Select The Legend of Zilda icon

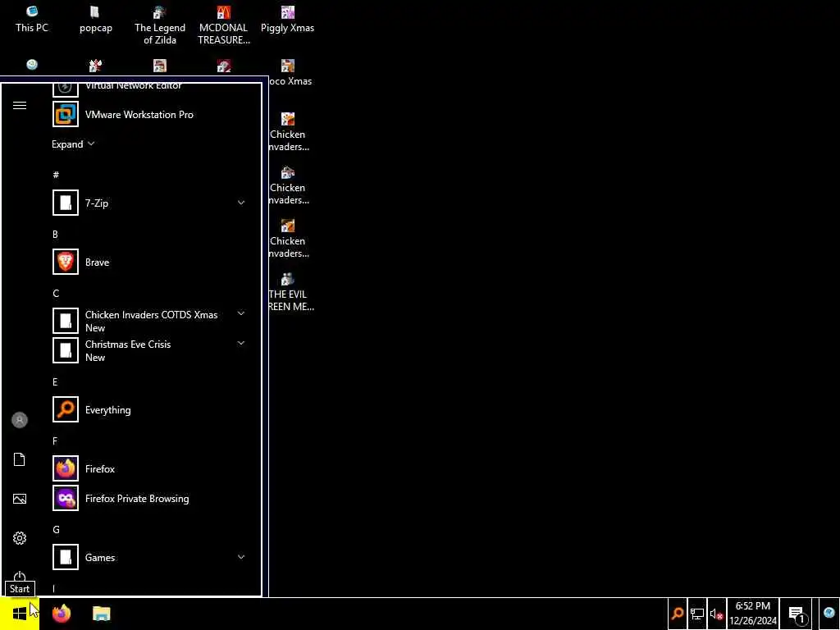[x=160, y=25]
